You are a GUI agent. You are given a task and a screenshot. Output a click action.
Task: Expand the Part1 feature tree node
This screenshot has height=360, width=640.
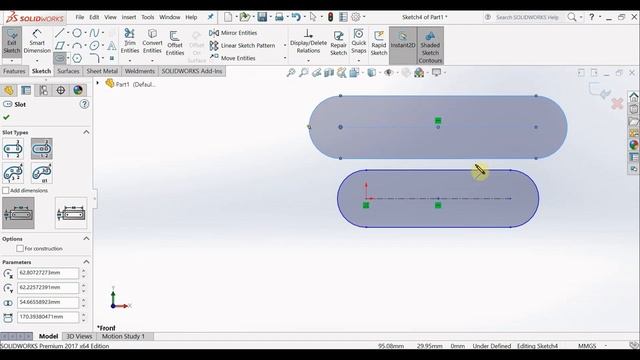tap(98, 83)
